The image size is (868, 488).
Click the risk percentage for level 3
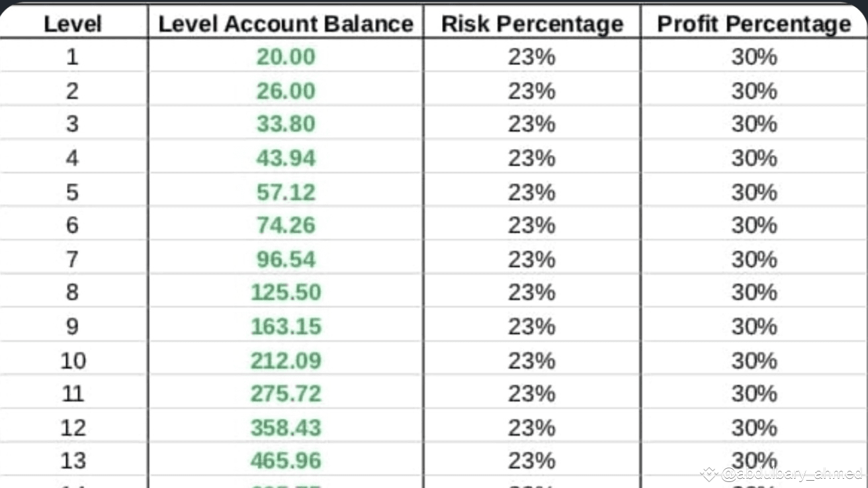pos(532,124)
